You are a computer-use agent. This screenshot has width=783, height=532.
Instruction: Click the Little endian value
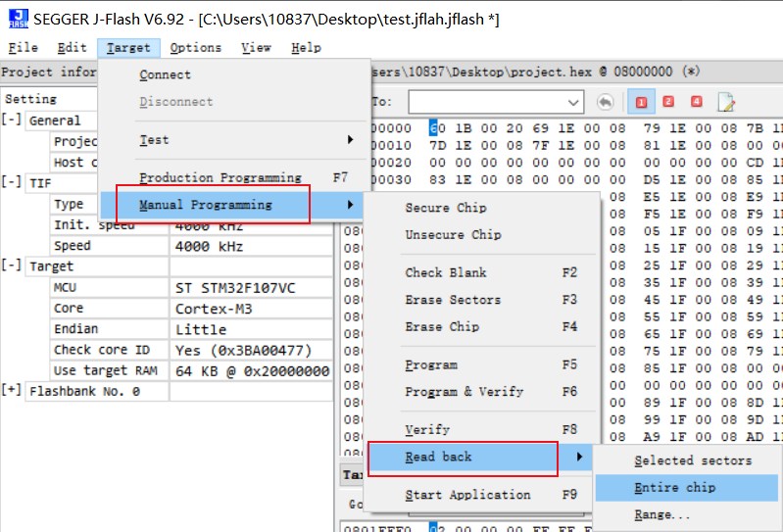201,330
